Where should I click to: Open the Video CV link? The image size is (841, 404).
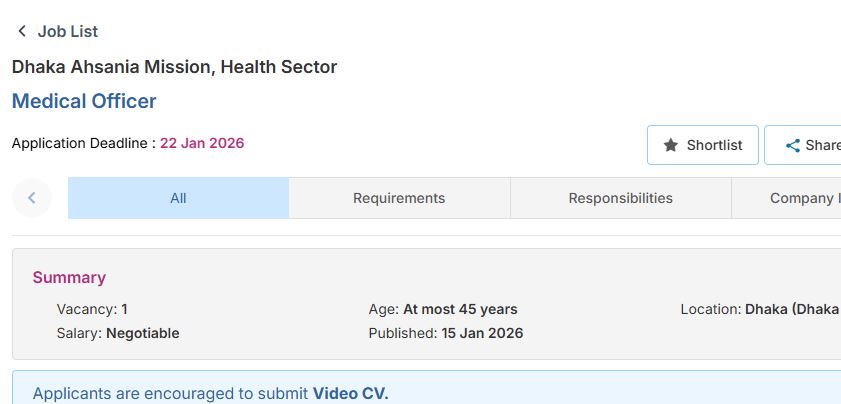click(x=350, y=393)
